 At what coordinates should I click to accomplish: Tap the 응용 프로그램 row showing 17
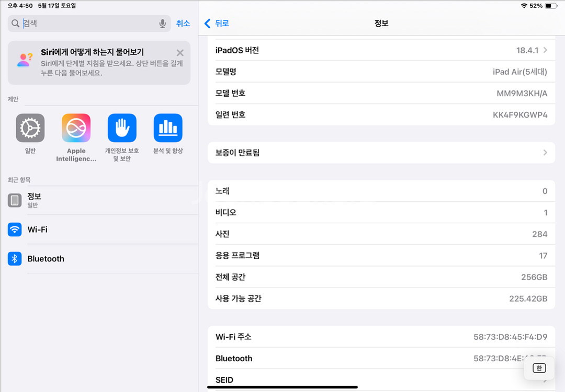coord(381,256)
